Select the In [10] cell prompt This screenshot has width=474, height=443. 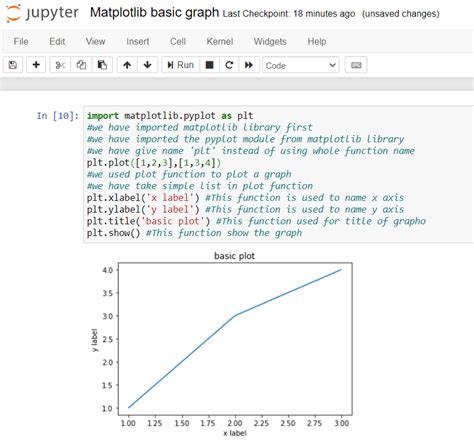pos(58,116)
